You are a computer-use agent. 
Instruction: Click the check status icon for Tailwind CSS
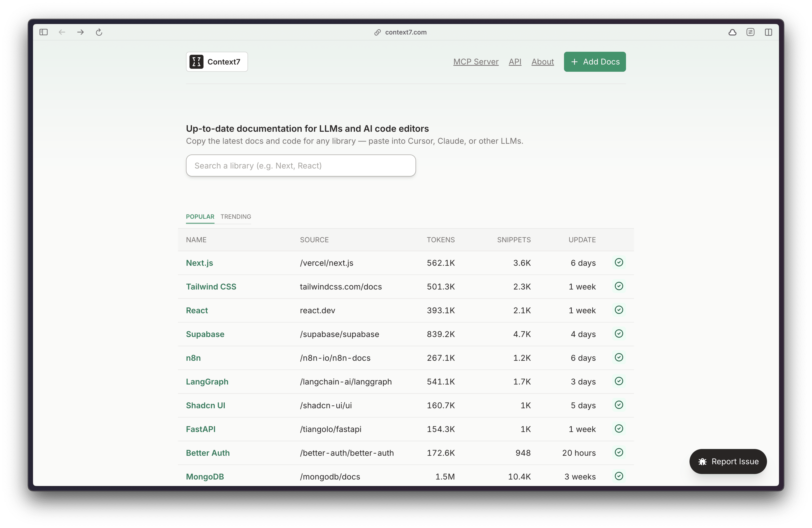tap(619, 286)
